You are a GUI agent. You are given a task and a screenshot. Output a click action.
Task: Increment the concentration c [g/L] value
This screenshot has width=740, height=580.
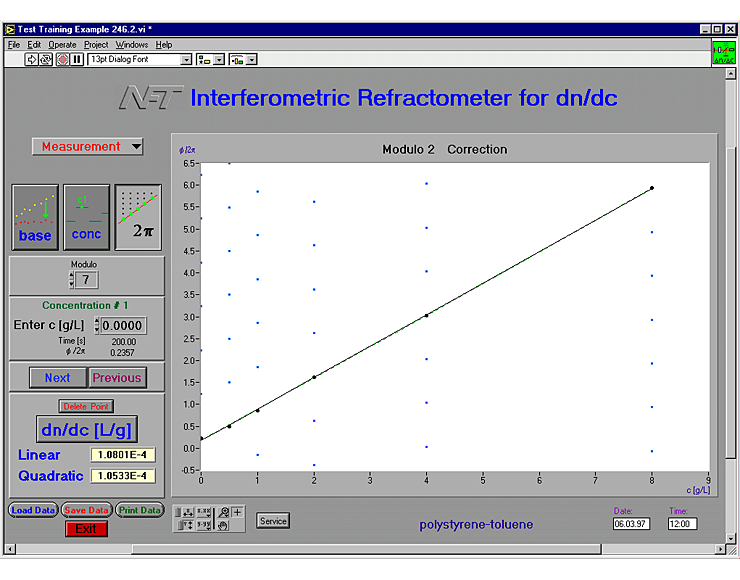97,321
